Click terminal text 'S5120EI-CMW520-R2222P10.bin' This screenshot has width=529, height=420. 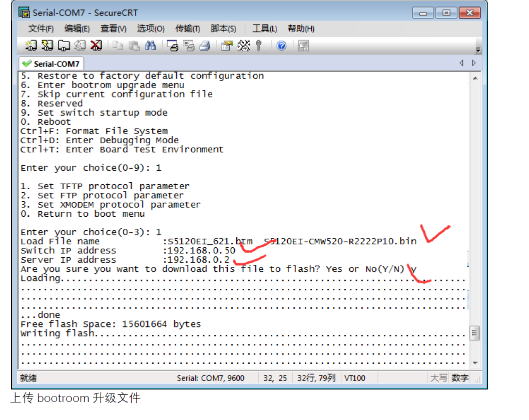(x=340, y=241)
